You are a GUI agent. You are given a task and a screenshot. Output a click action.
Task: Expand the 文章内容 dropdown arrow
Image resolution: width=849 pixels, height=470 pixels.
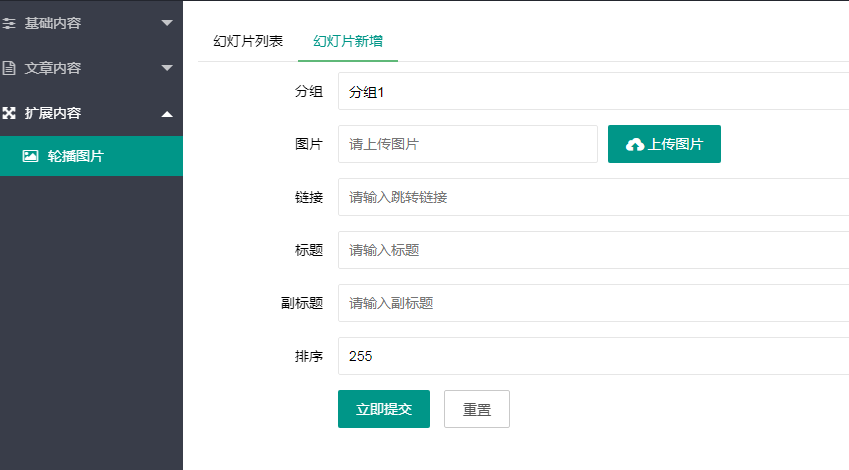click(x=167, y=68)
